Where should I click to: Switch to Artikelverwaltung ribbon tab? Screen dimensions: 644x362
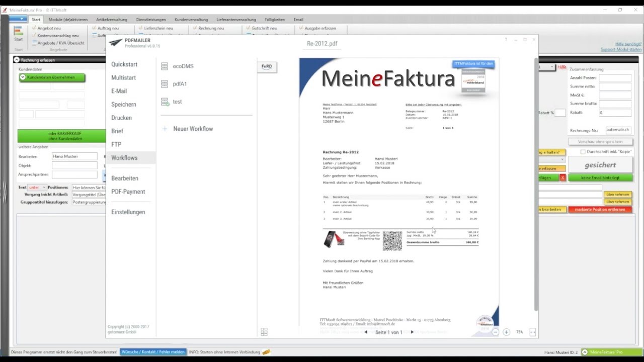112,20
